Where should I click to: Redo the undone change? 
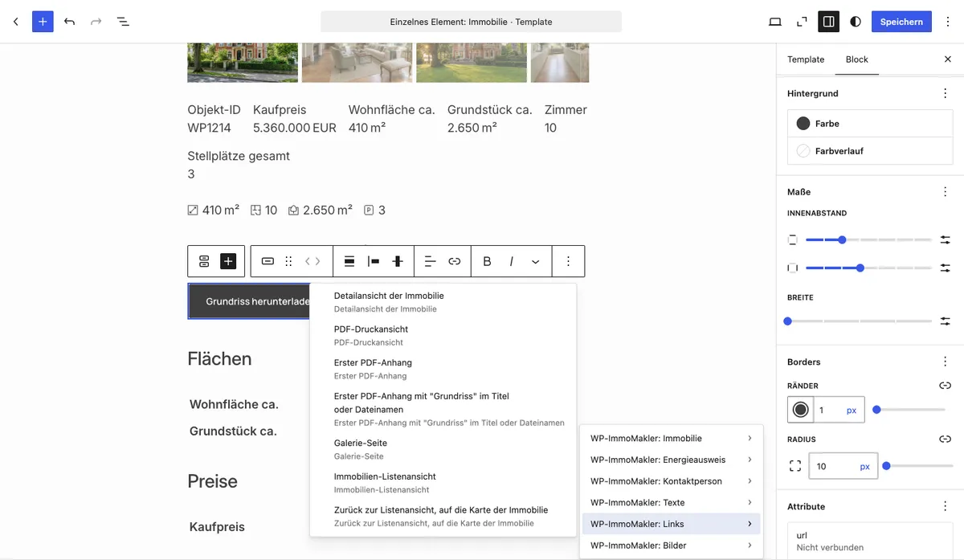point(96,22)
